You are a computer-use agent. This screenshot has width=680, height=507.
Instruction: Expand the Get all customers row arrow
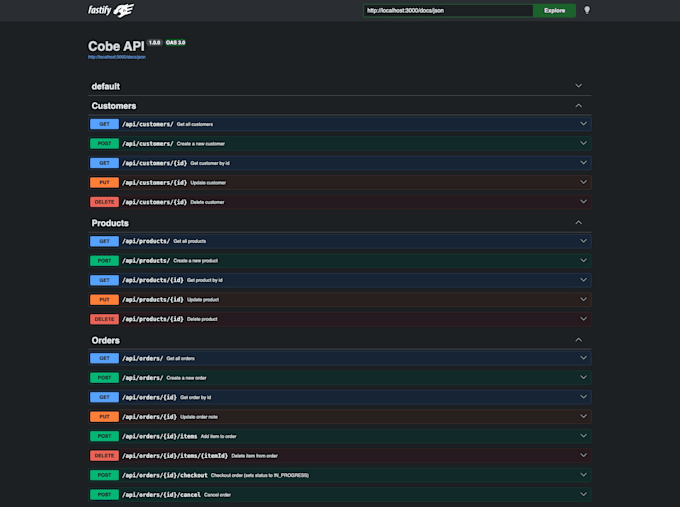pyautogui.click(x=583, y=124)
